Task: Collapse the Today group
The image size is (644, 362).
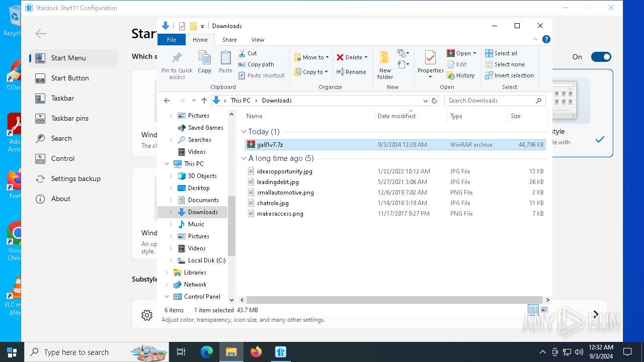Action: tap(244, 132)
